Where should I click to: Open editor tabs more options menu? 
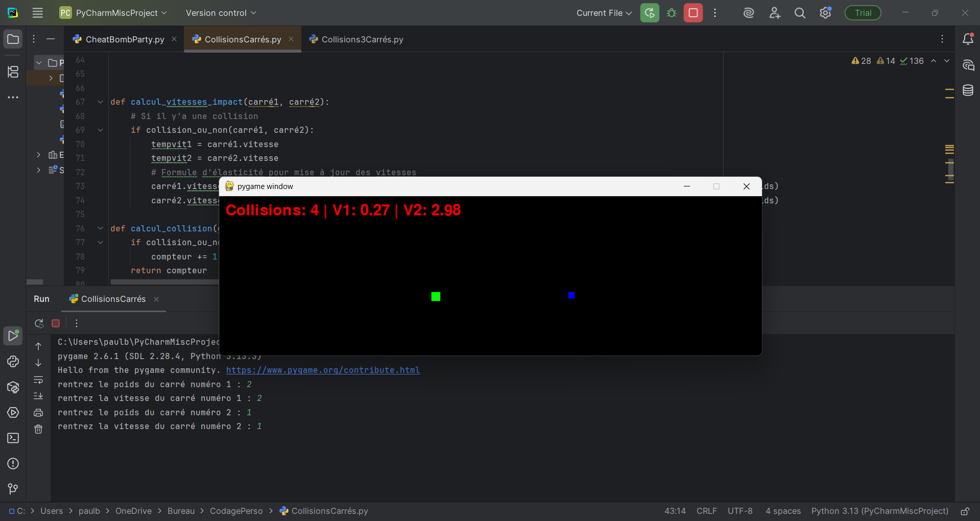click(x=942, y=39)
